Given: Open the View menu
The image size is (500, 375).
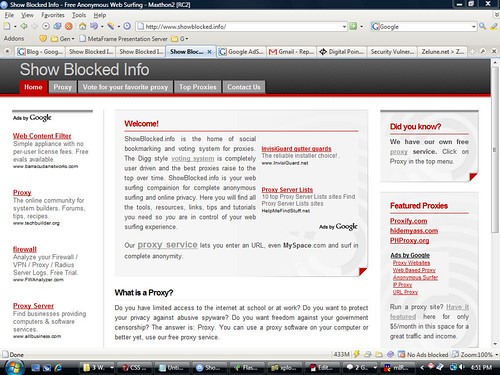Looking at the screenshot, I should coord(27,15).
